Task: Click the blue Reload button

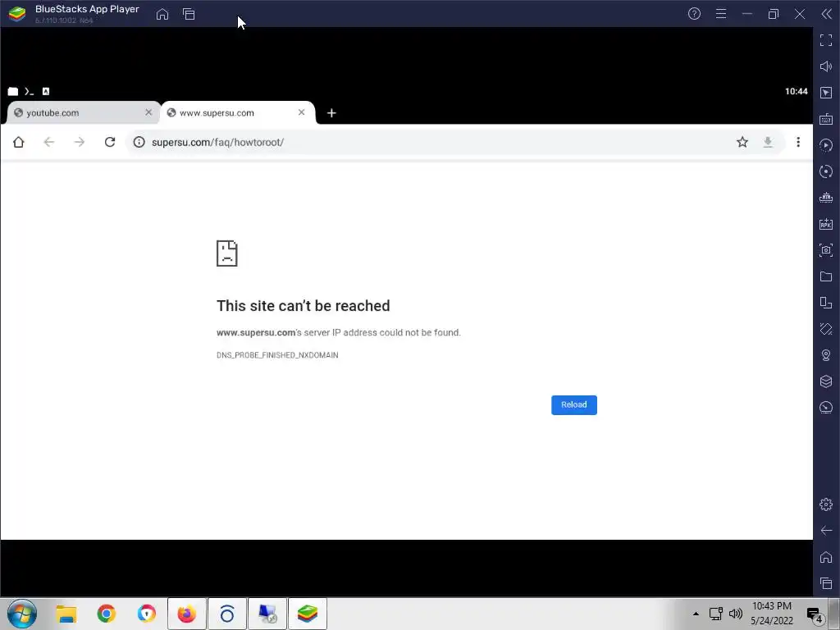Action: click(x=573, y=405)
